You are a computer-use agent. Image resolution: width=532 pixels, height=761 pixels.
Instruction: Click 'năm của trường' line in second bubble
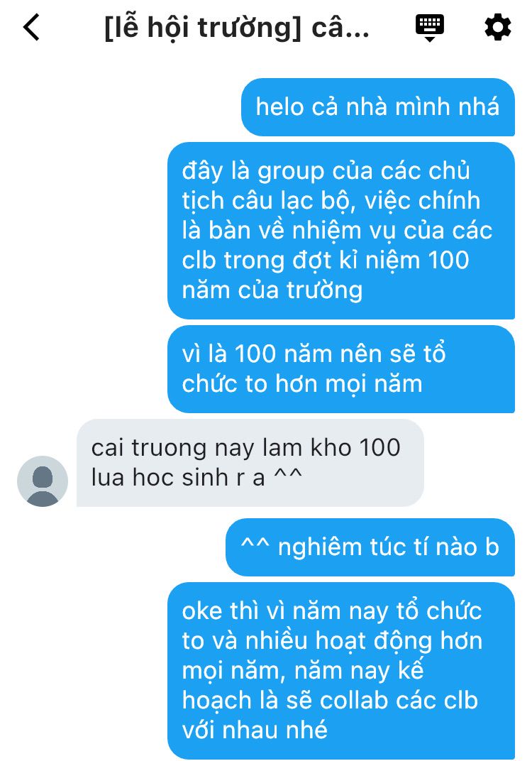pos(272,290)
